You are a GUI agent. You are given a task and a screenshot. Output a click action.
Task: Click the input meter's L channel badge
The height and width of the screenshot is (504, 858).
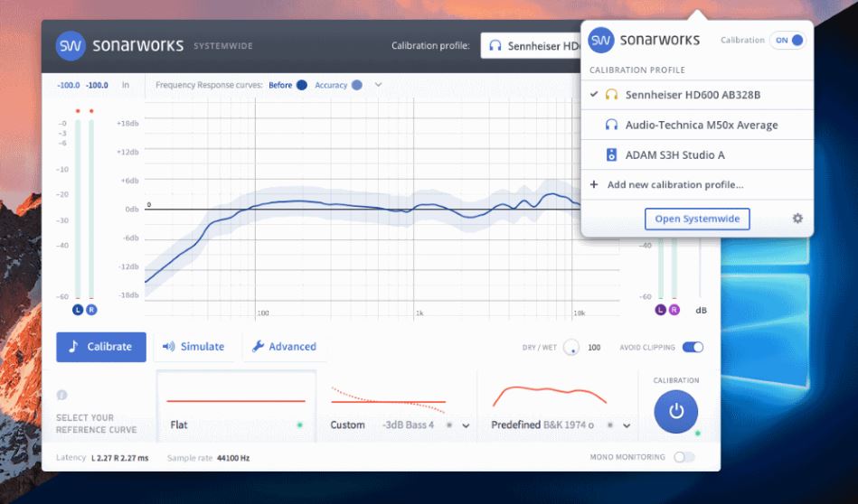(78, 310)
